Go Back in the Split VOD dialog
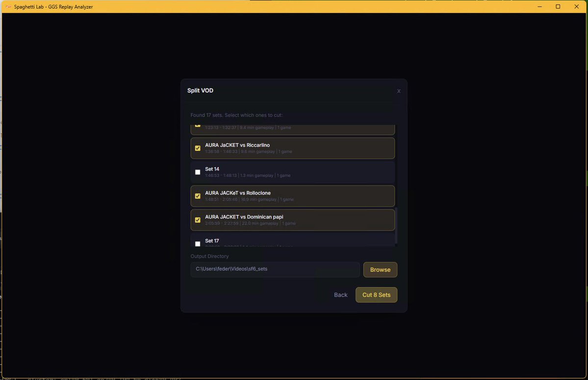This screenshot has height=380, width=588. click(340, 295)
